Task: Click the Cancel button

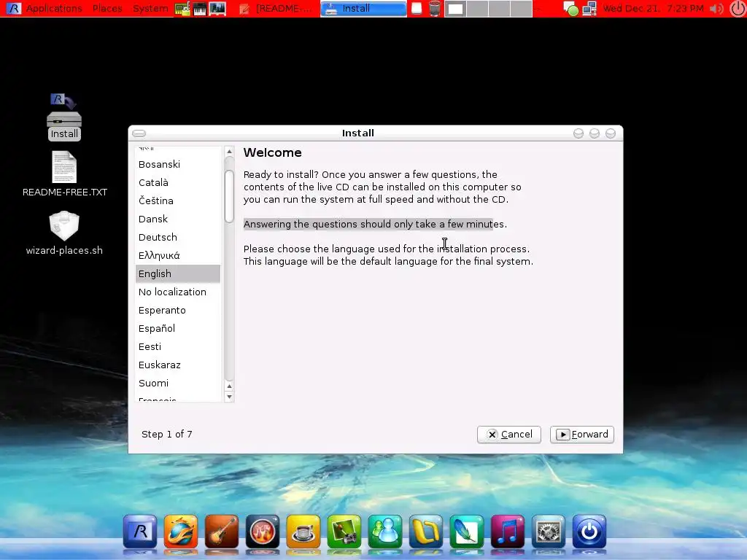Action: [509, 435]
